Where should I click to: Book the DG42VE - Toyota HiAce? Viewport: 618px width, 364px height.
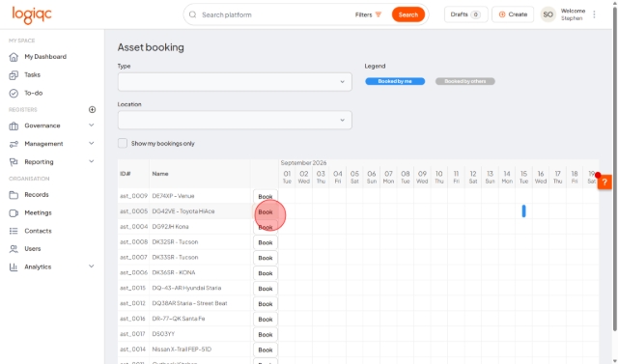266,211
